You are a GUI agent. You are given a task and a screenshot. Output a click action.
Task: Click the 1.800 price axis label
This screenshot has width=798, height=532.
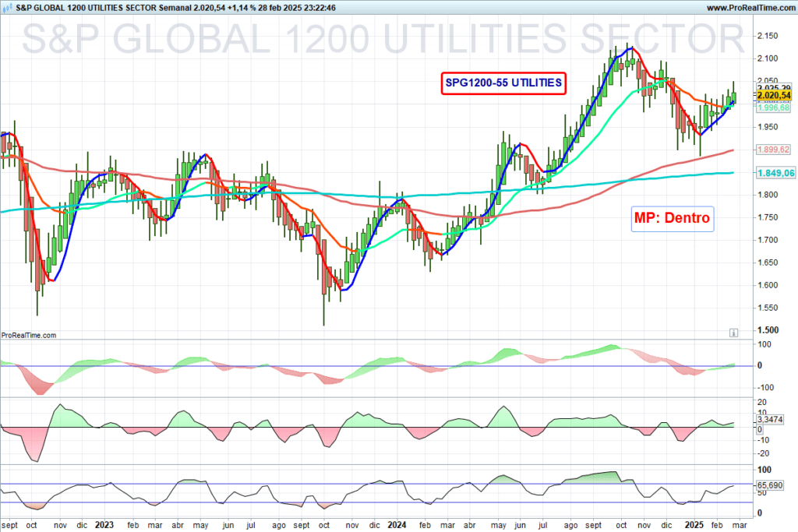[768, 195]
